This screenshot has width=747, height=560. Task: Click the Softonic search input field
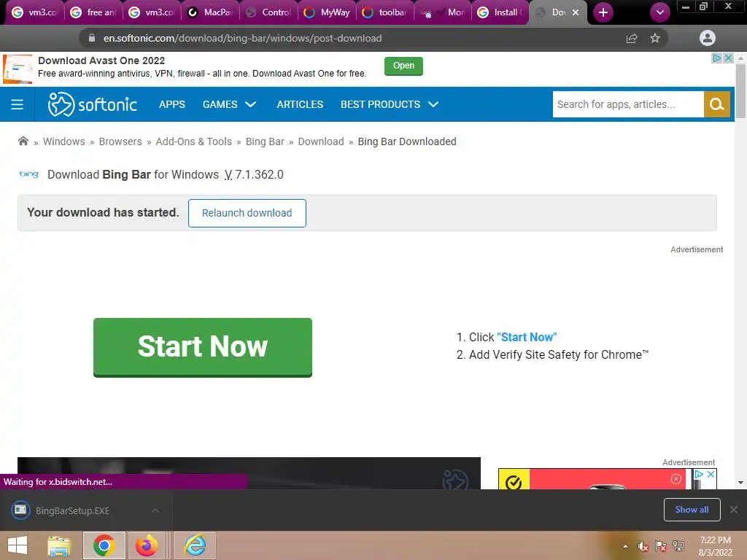tap(628, 104)
